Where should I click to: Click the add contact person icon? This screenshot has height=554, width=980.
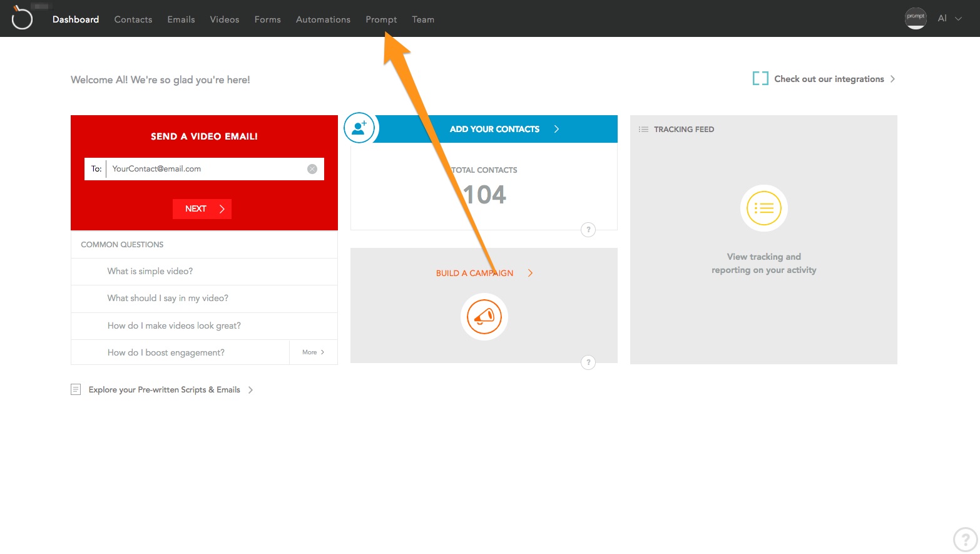coord(359,128)
